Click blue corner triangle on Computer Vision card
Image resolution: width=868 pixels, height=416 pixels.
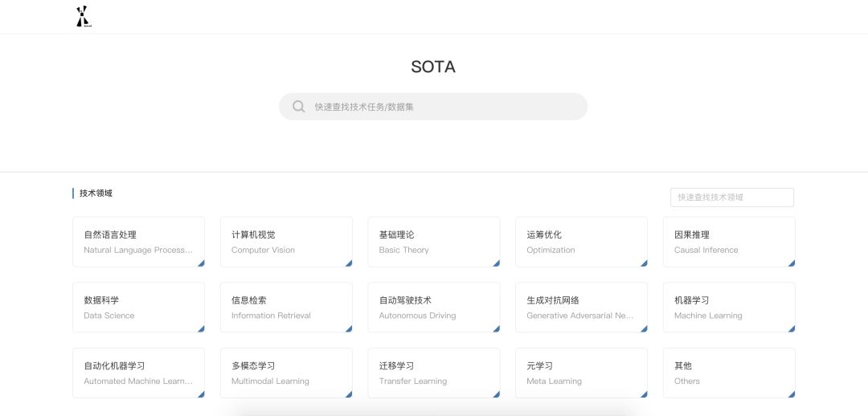click(349, 263)
